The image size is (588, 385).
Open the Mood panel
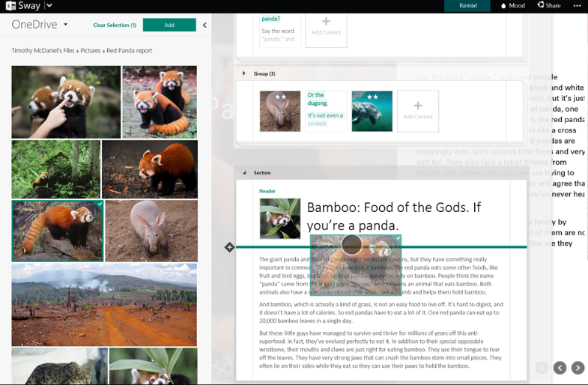click(513, 6)
